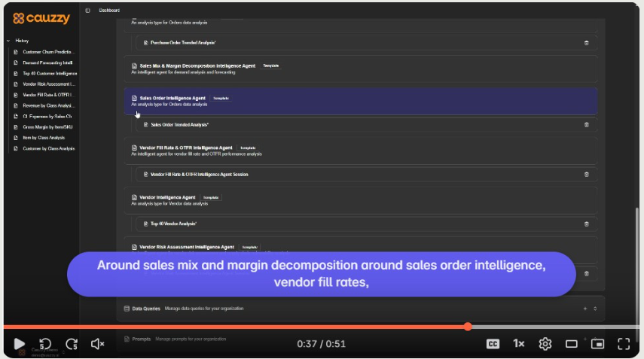Screen dimensions: 644x359
Task: Open Revenue by Class Analysis history item
Action: pos(44,105)
